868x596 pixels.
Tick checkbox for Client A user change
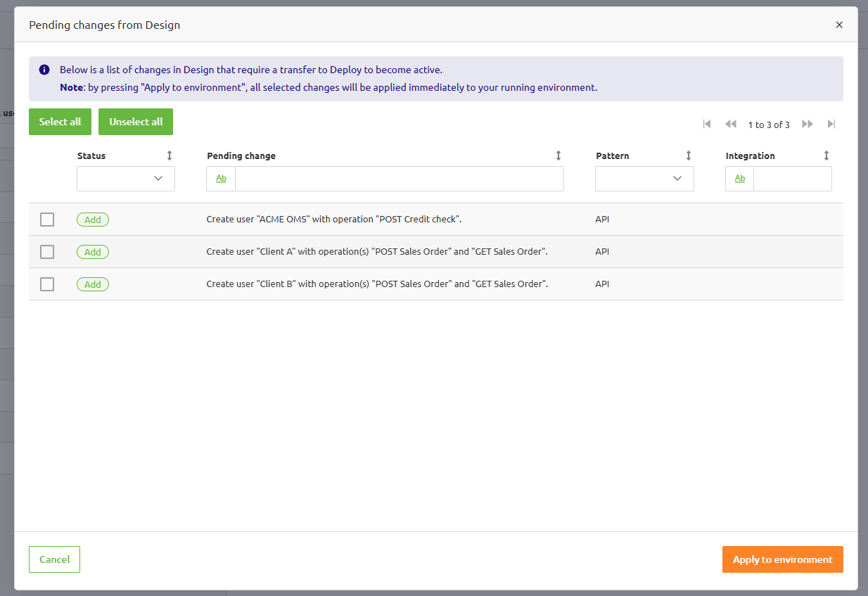[47, 252]
